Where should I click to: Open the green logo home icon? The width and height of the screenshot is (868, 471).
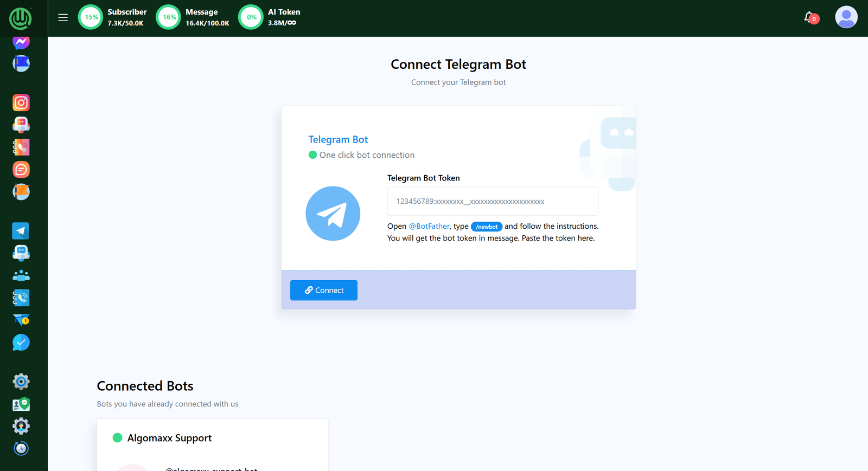coord(21,18)
